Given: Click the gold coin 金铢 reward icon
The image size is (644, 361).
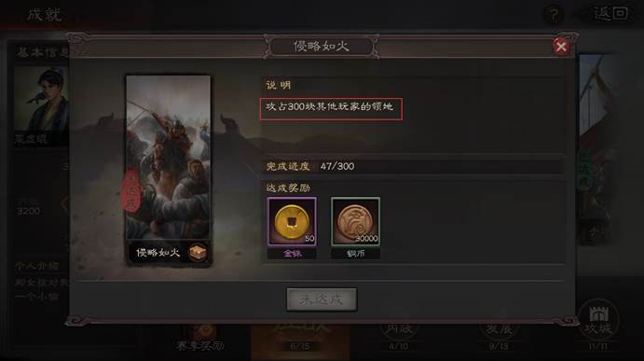Looking at the screenshot, I should (x=292, y=221).
